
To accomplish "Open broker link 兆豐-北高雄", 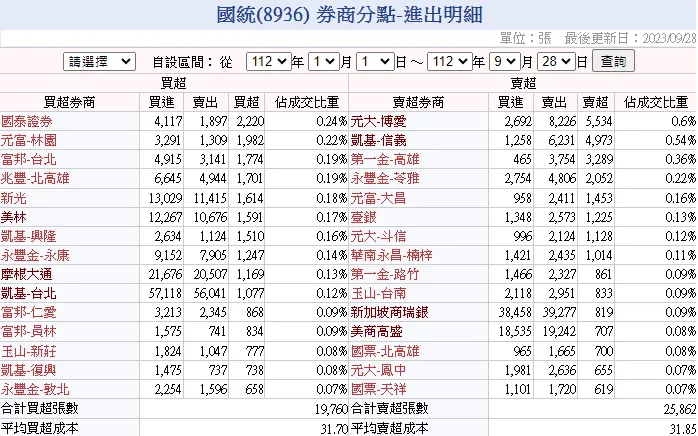I will coord(35,179).
